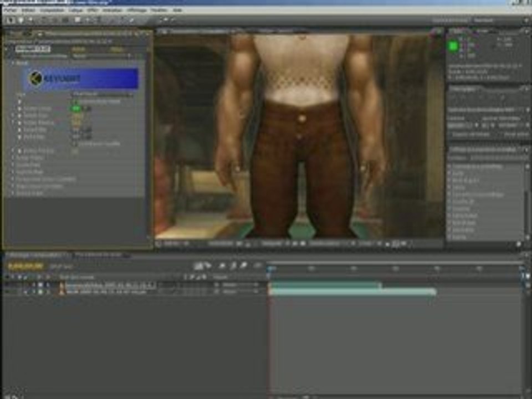Select the second timeline layer name
This screenshot has width=532, height=399.
click(106, 291)
